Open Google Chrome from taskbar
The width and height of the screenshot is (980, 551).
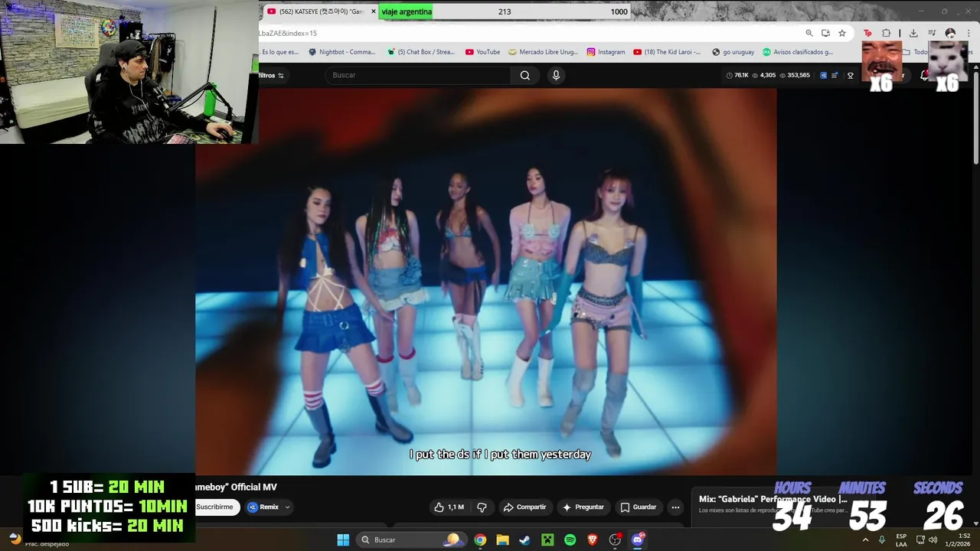[x=480, y=540]
